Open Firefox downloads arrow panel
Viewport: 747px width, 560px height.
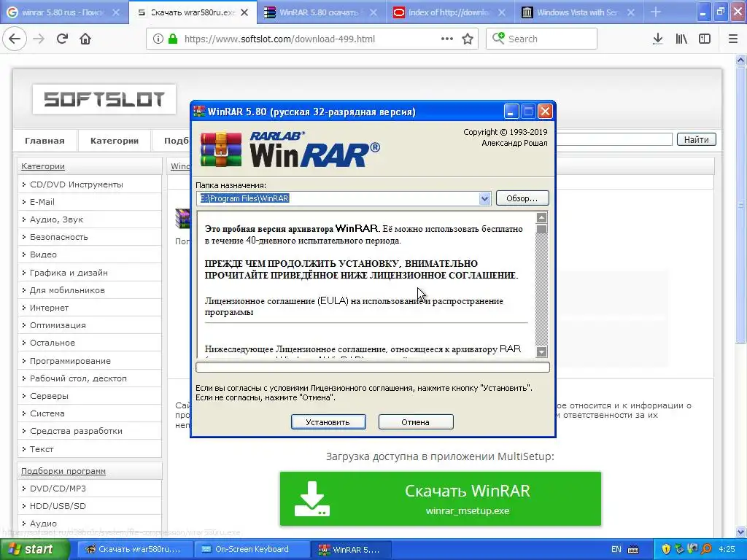pyautogui.click(x=657, y=39)
